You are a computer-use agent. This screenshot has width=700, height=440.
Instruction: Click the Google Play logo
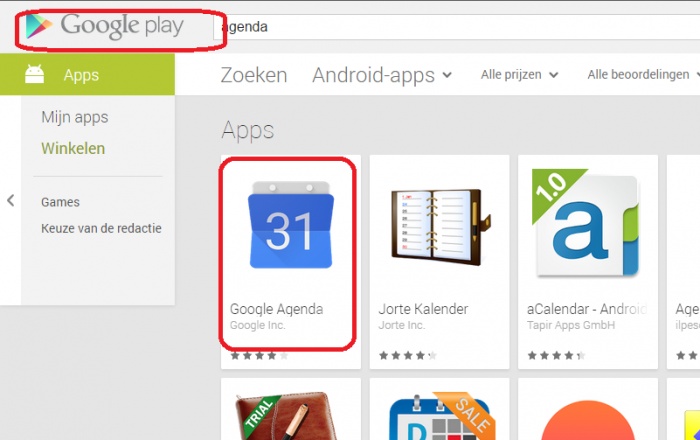pyautogui.click(x=104, y=26)
